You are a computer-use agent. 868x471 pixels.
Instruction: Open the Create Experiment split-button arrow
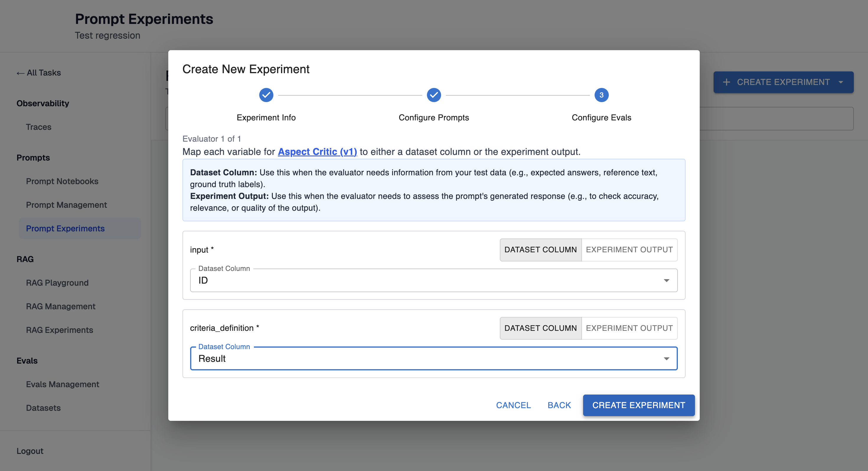point(841,82)
